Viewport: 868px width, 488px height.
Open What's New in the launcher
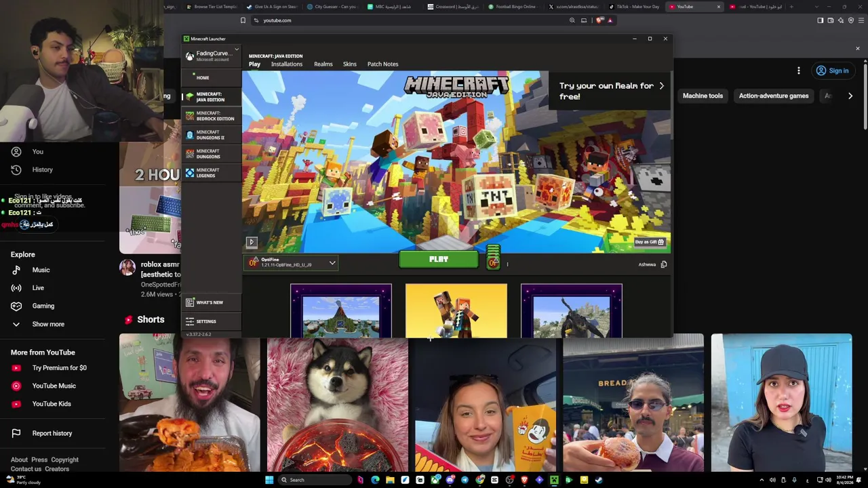[211, 302]
